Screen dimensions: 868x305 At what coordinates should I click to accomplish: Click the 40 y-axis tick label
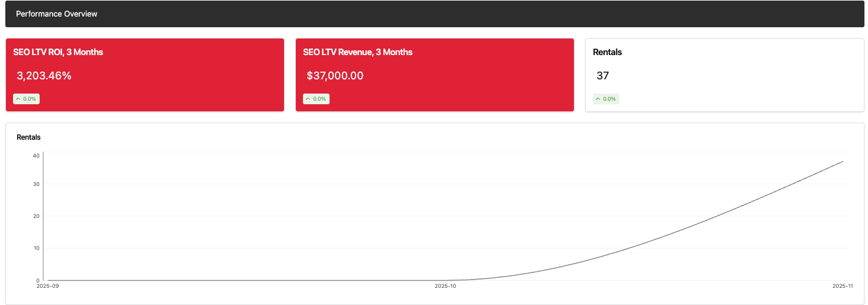(x=36, y=156)
